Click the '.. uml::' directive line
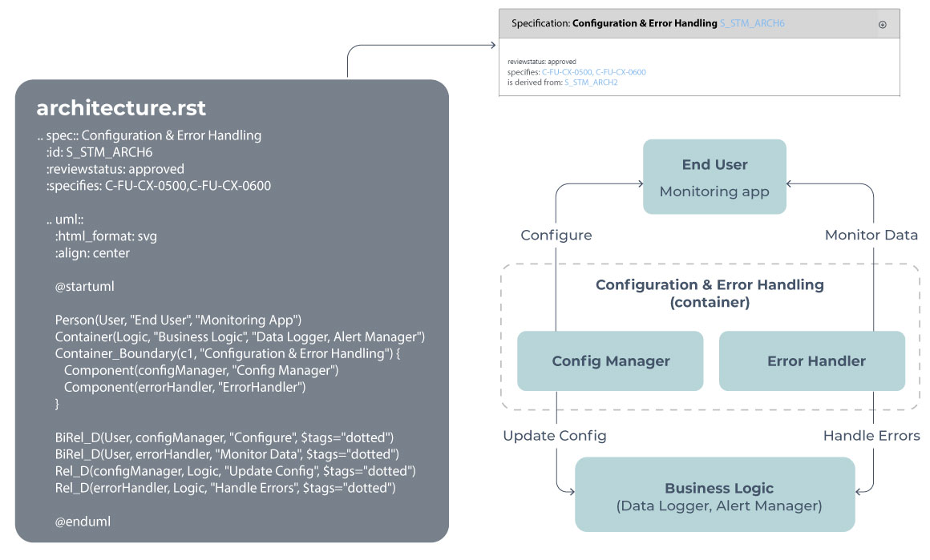This screenshot has height=560, width=930. [x=65, y=220]
